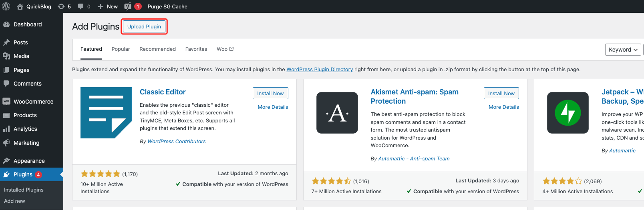Switch to the Popular tab
Screen dimensions: 644x210
pos(121,49)
